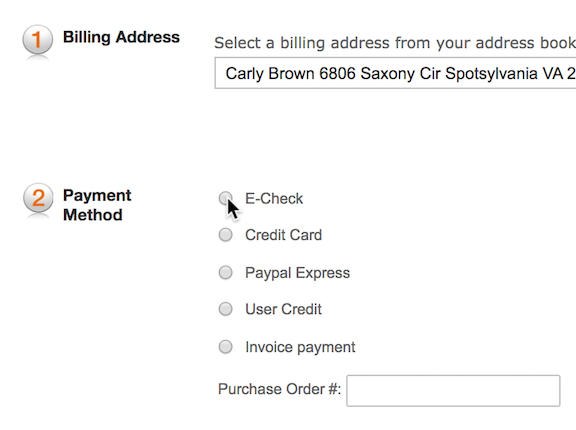This screenshot has height=430, width=576.
Task: Open the Carly Brown billing address dropdown
Action: [395, 73]
